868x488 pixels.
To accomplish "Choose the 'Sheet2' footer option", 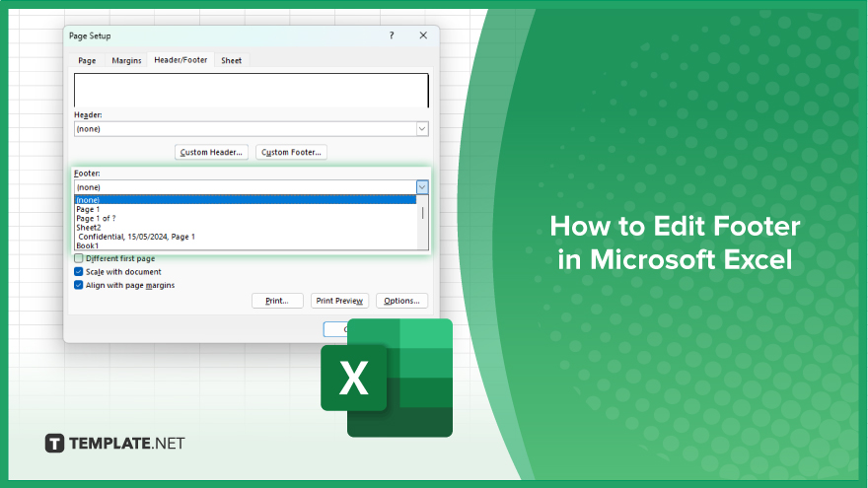I will pos(246,228).
